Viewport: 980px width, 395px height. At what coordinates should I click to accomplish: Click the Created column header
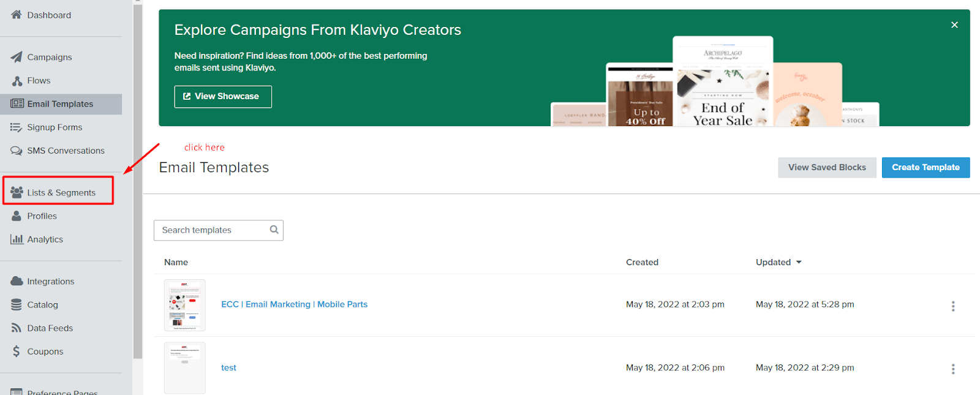[642, 262]
